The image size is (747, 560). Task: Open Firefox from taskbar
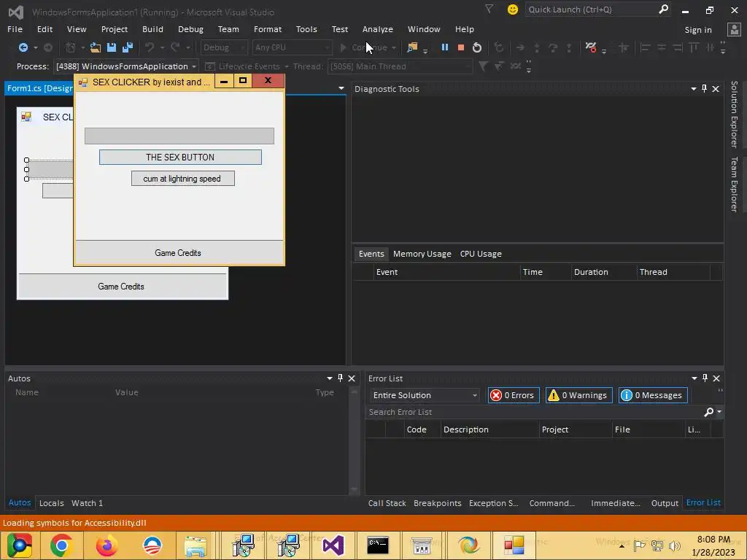107,545
